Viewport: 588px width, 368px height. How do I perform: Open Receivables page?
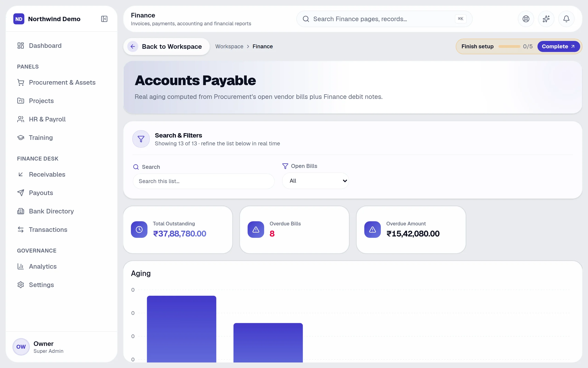(62, 175)
